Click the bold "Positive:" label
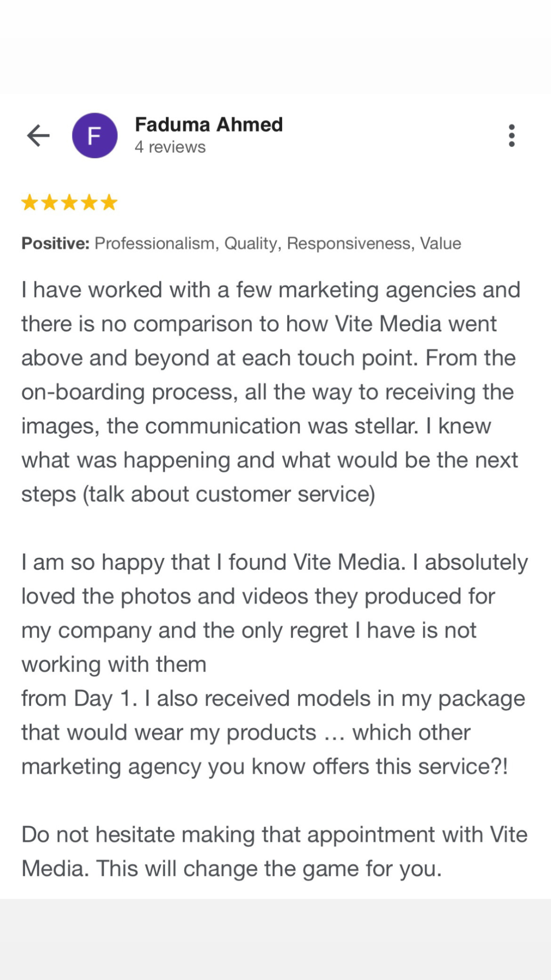 click(x=55, y=243)
